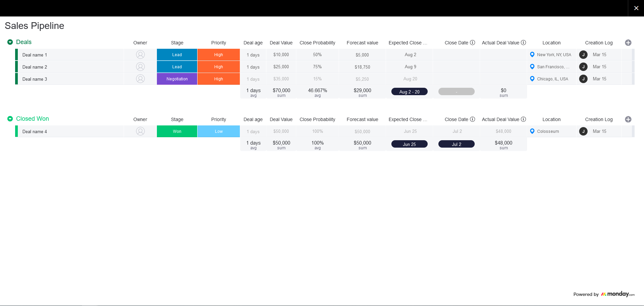This screenshot has width=644, height=306.
Task: Click the 50% close probability cell
Action: (x=317, y=55)
